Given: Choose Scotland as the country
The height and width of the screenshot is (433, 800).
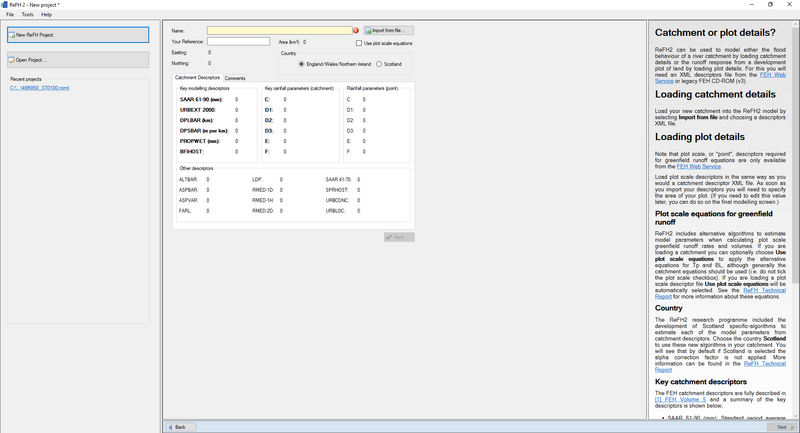Looking at the screenshot, I should 380,64.
